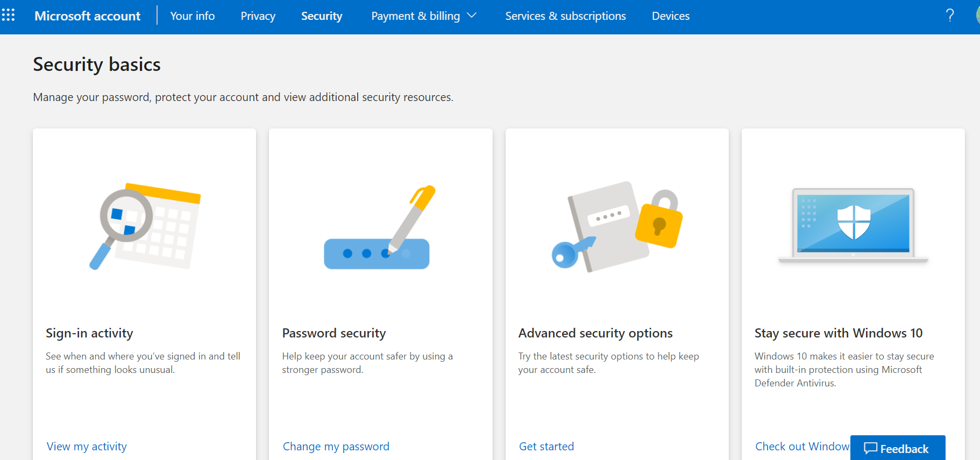Image resolution: width=980 pixels, height=460 pixels.
Task: Click the help question mark icon
Action: click(x=950, y=16)
